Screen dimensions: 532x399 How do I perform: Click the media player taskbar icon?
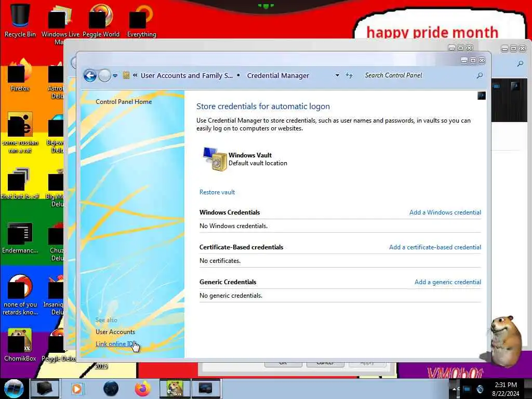tap(77, 389)
